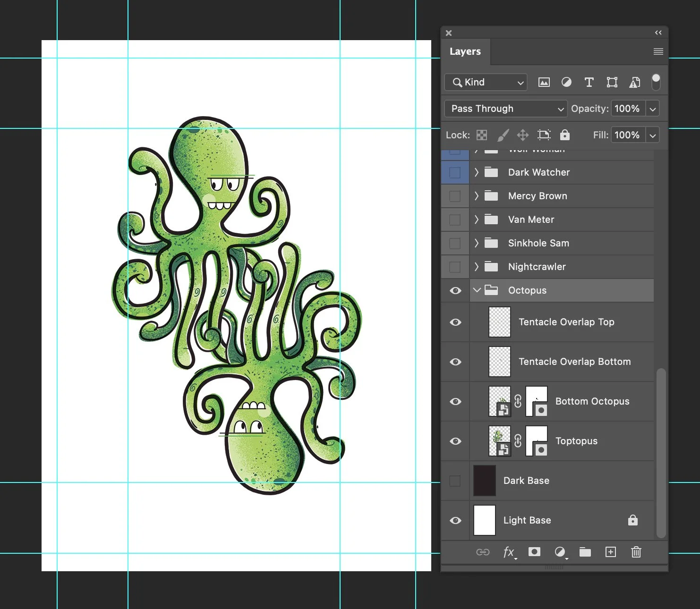Hide the Toptopus layer

click(455, 441)
